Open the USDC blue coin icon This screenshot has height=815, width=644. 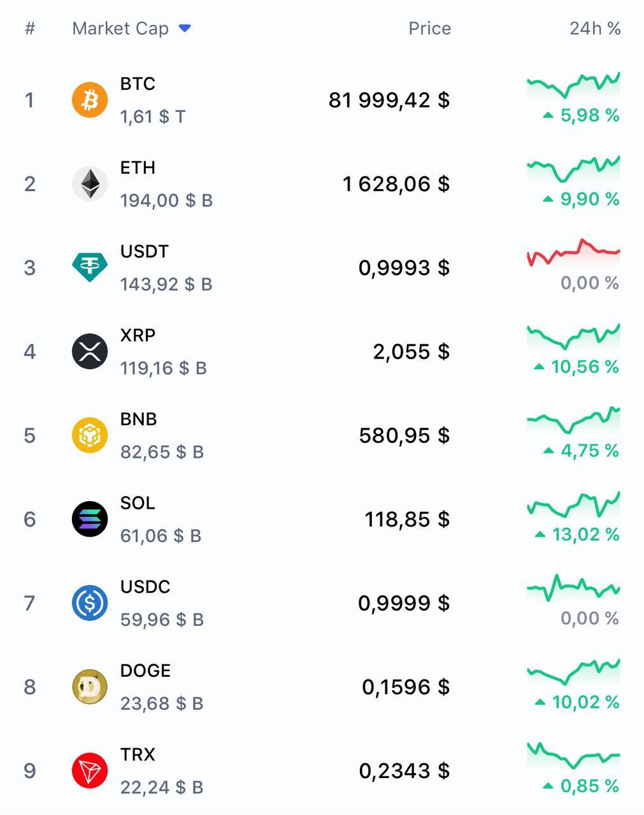[90, 603]
